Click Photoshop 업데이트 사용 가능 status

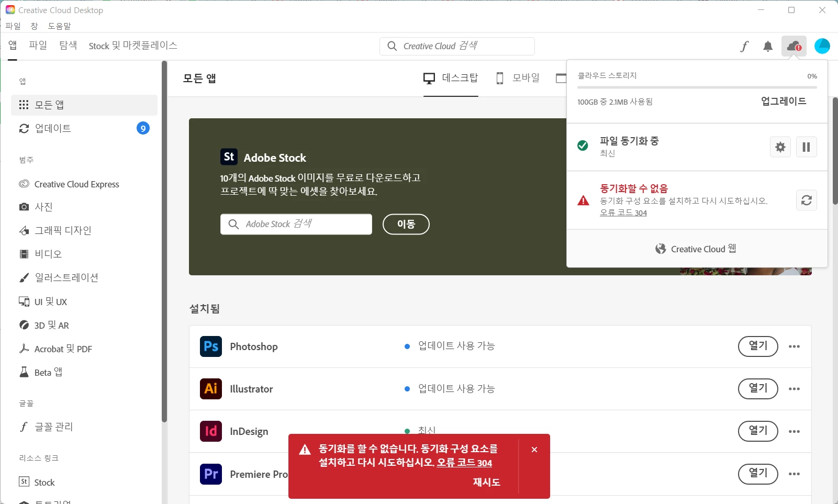450,346
